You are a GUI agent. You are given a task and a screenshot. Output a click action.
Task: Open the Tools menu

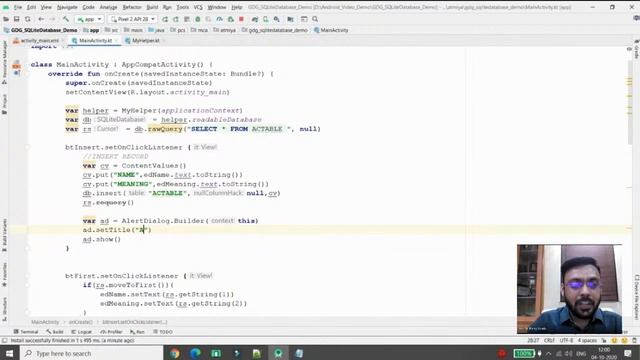182,7
